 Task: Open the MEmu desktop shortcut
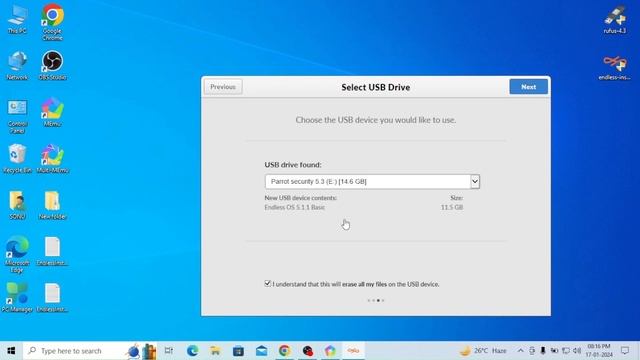tap(52, 112)
